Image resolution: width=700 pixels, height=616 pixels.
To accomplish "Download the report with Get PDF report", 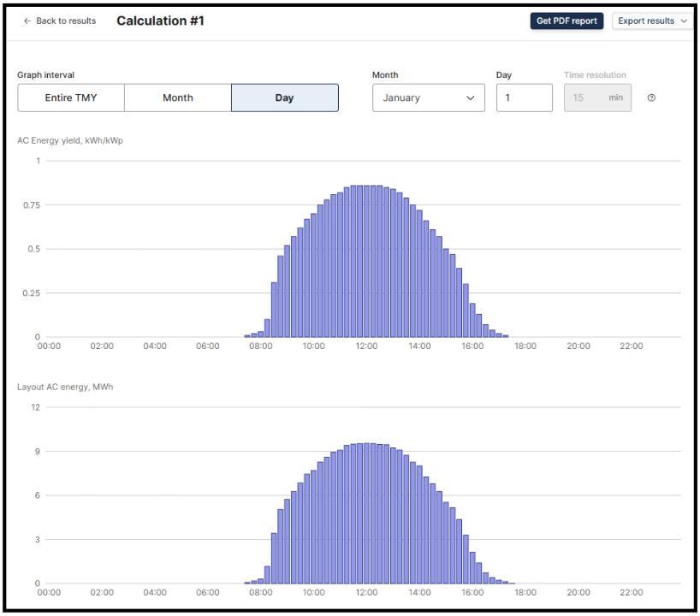I will [567, 21].
